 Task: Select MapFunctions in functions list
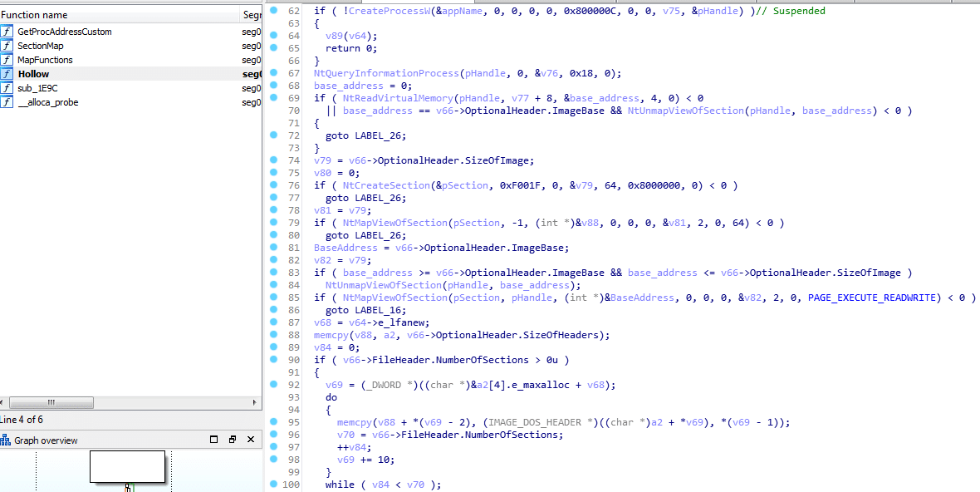tap(45, 60)
